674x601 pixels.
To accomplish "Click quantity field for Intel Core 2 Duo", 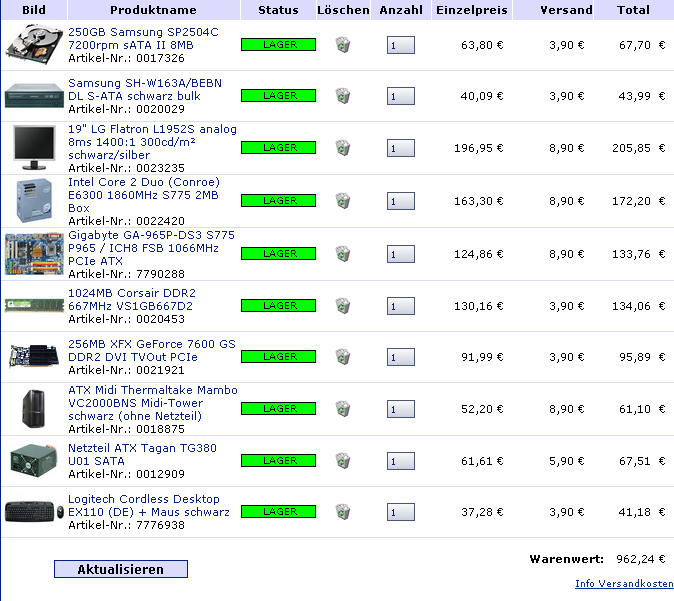I will tap(401, 201).
